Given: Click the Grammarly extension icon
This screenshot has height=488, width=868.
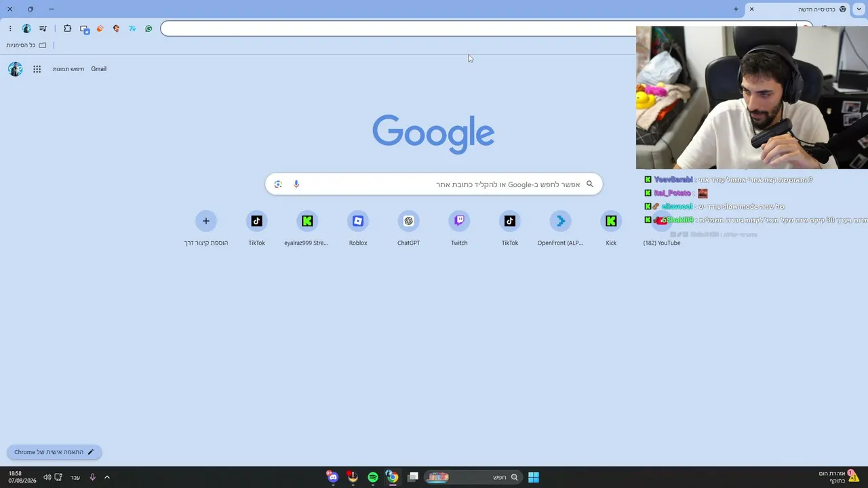Looking at the screenshot, I should tap(149, 28).
